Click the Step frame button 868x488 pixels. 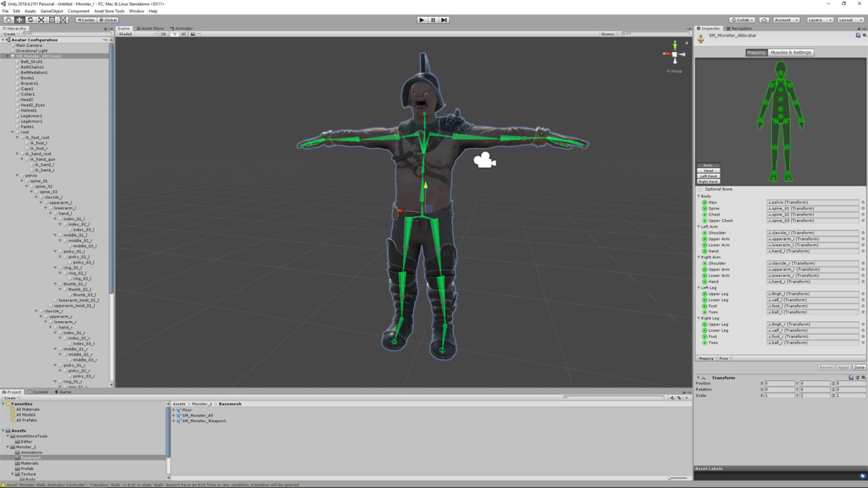444,20
